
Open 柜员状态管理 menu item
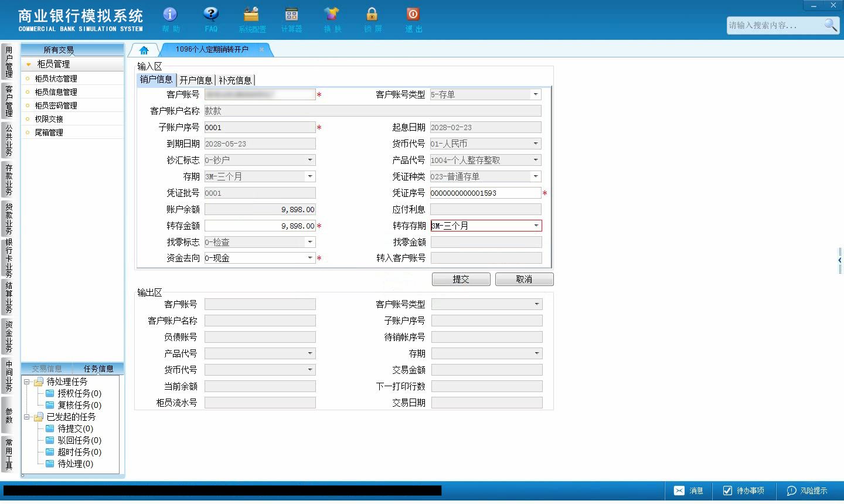coord(56,79)
